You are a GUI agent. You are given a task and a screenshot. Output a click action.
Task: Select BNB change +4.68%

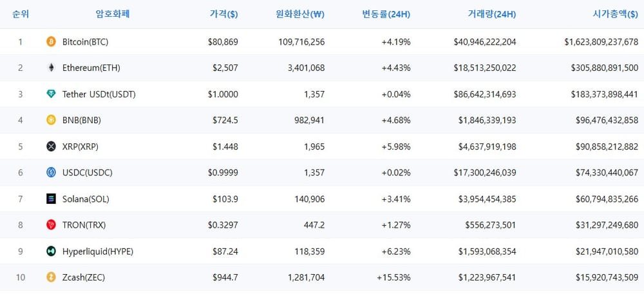pos(396,121)
